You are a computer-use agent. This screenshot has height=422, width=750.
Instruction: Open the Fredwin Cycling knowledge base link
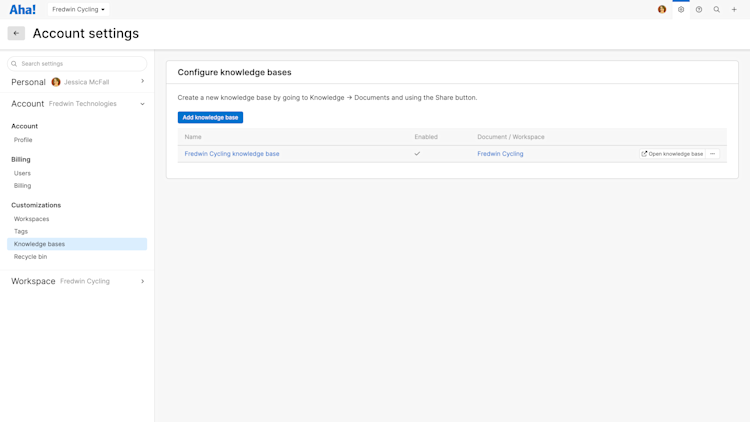232,154
